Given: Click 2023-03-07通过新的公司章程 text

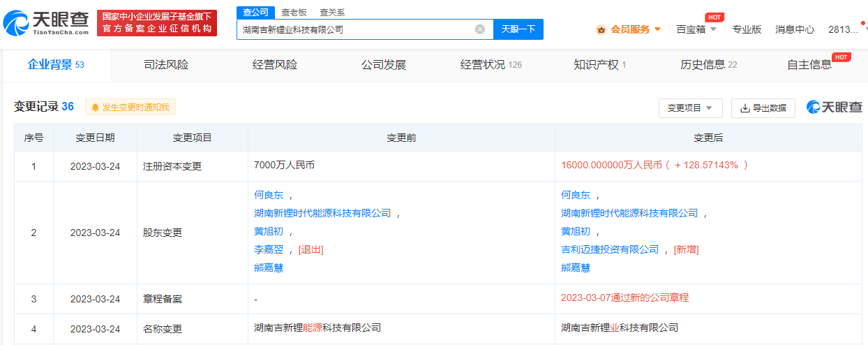Looking at the screenshot, I should pos(624,298).
